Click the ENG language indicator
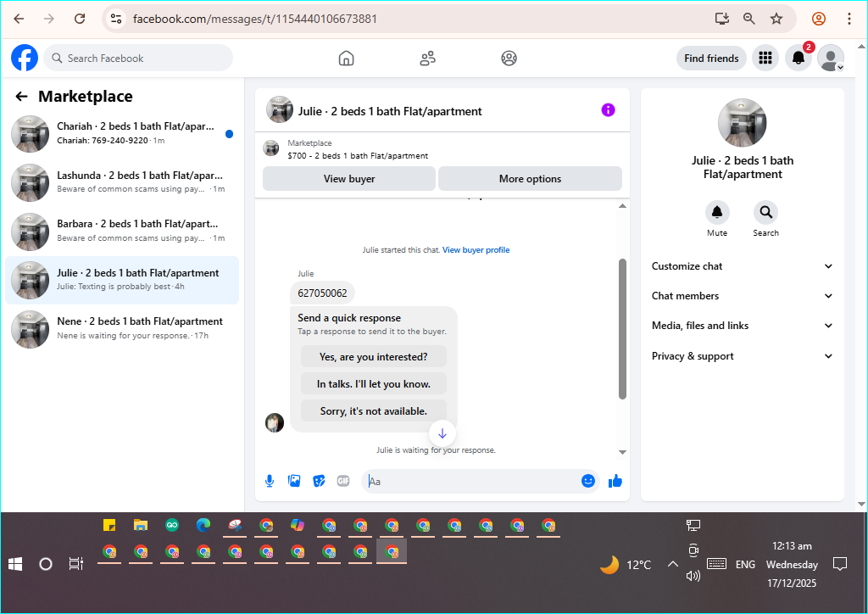 745,564
